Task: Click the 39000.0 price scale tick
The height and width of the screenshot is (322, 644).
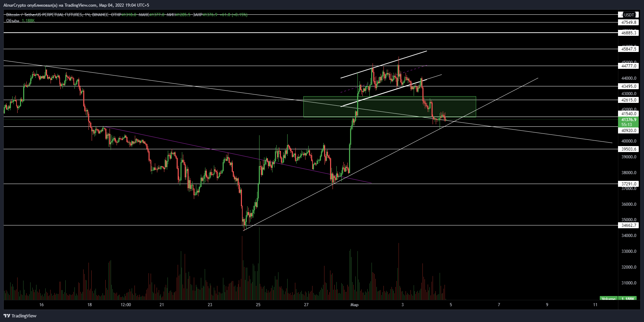Action: point(629,157)
